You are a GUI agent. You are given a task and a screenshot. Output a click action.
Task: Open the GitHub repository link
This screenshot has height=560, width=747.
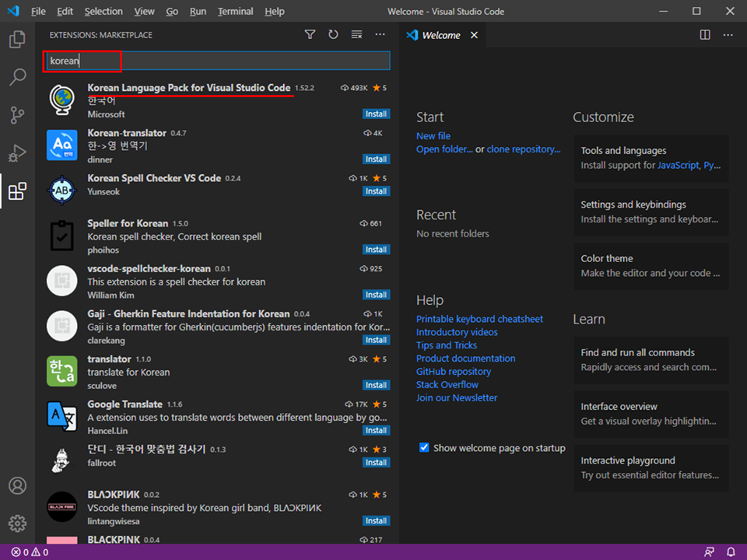(454, 372)
